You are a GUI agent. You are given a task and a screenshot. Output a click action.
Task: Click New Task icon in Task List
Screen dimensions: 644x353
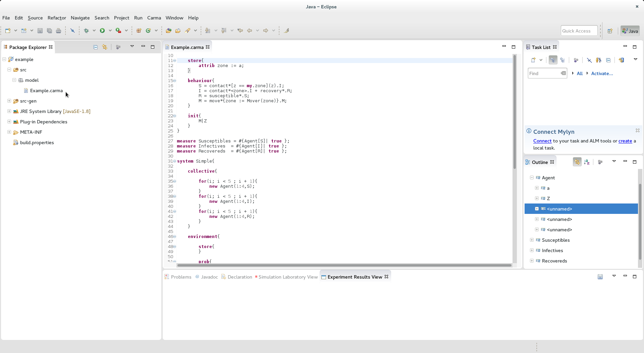533,60
